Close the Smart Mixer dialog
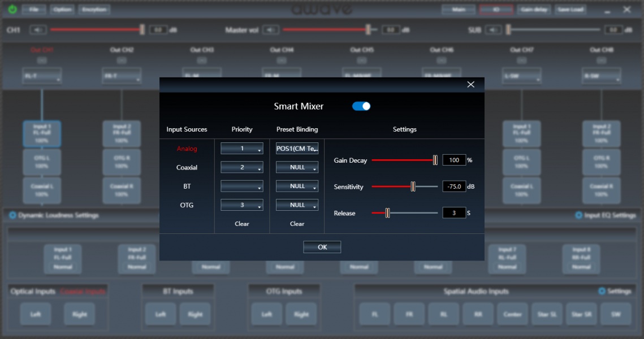The image size is (644, 339). click(470, 84)
